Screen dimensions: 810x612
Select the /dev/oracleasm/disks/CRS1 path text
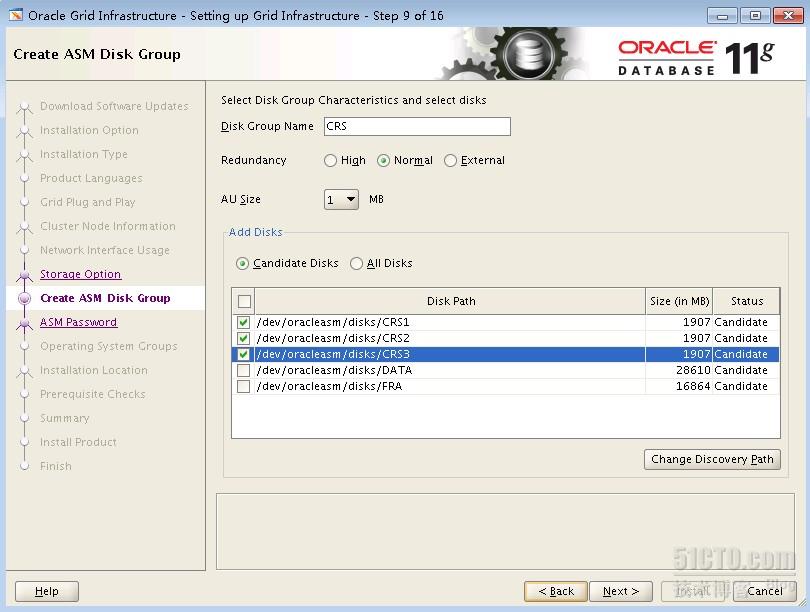tap(333, 322)
